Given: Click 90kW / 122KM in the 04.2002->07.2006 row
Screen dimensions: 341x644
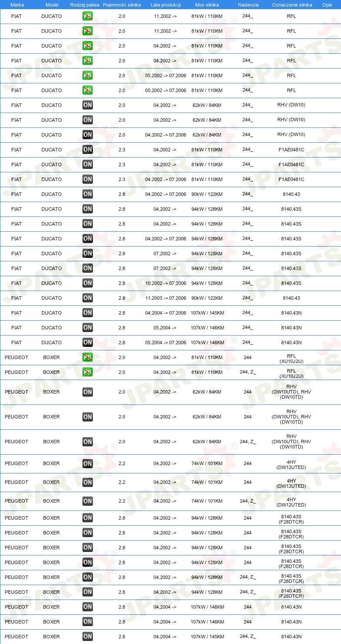Looking at the screenshot, I should (x=207, y=194).
